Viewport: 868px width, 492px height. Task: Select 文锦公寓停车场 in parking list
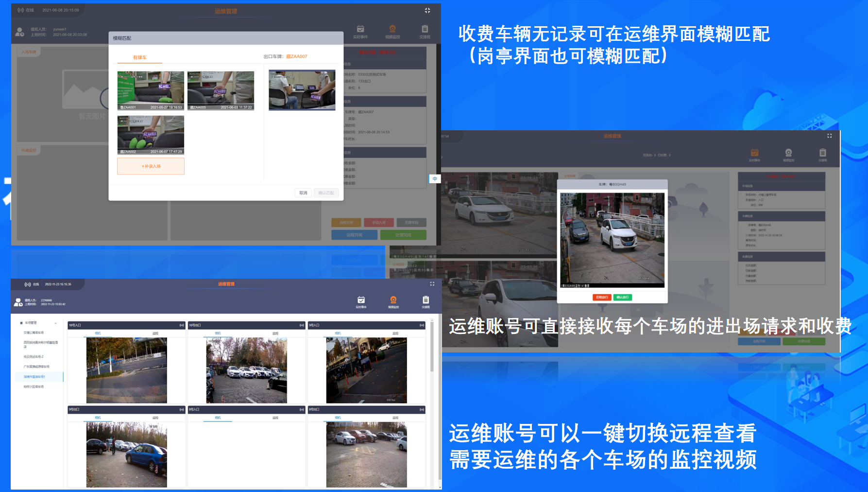point(34,333)
